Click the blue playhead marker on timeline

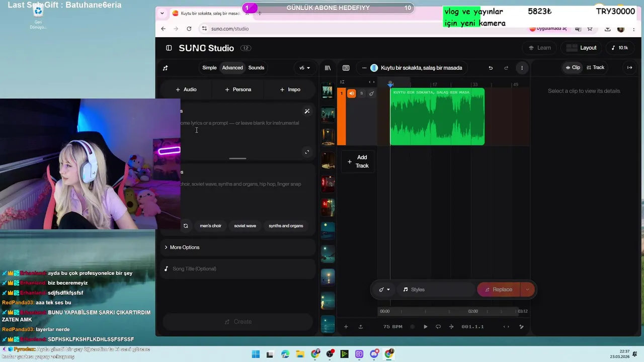(390, 84)
